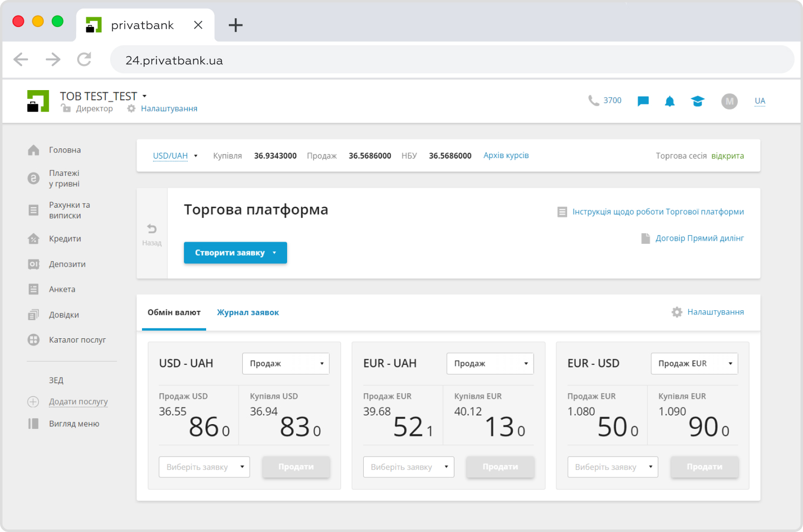Open the Анкета section icon

click(33, 289)
